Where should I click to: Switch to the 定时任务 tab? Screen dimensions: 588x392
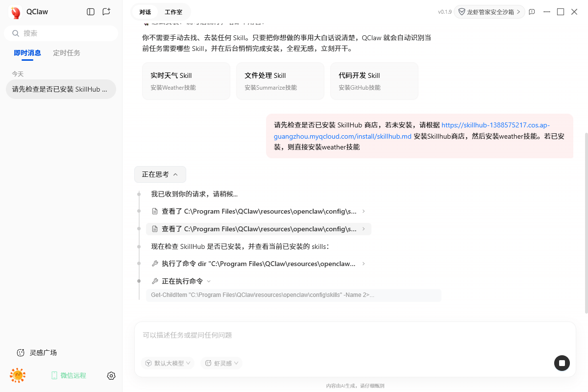pos(67,53)
